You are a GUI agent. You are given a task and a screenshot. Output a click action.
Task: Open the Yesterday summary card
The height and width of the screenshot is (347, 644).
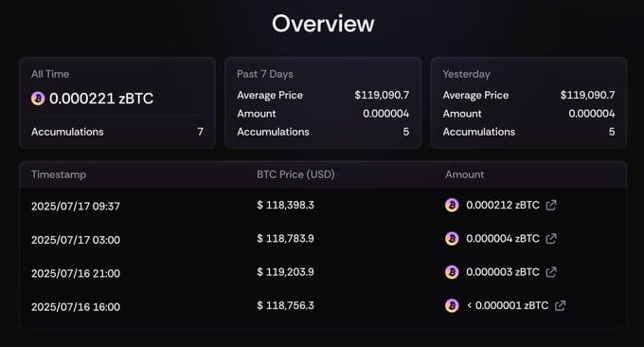(x=529, y=102)
